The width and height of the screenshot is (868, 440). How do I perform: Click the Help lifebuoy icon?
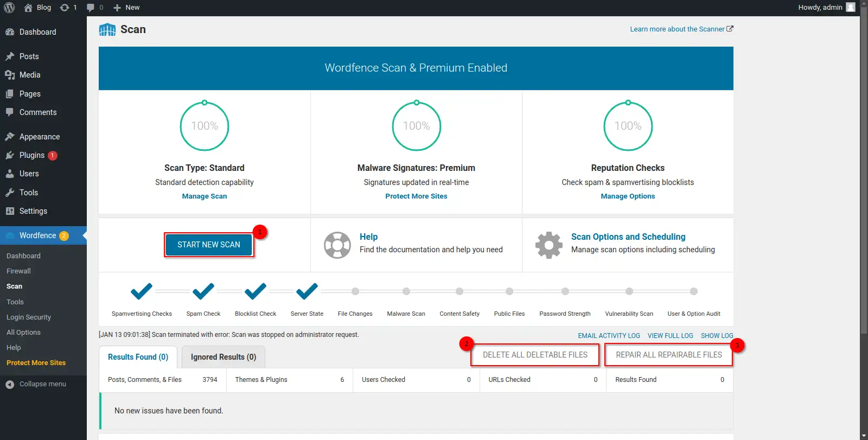click(337, 245)
